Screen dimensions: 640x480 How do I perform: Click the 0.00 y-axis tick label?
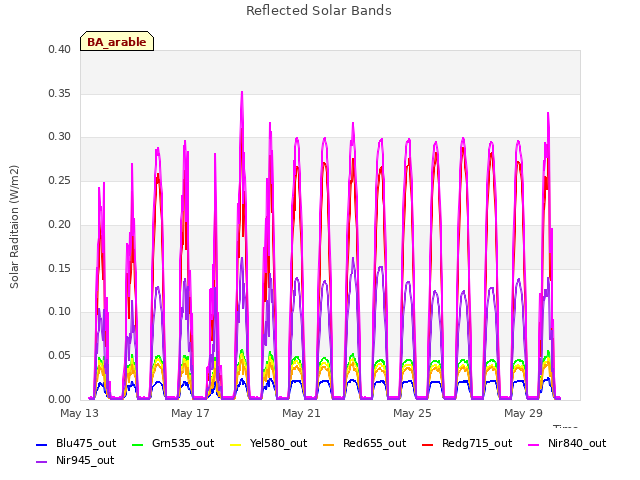(60, 399)
